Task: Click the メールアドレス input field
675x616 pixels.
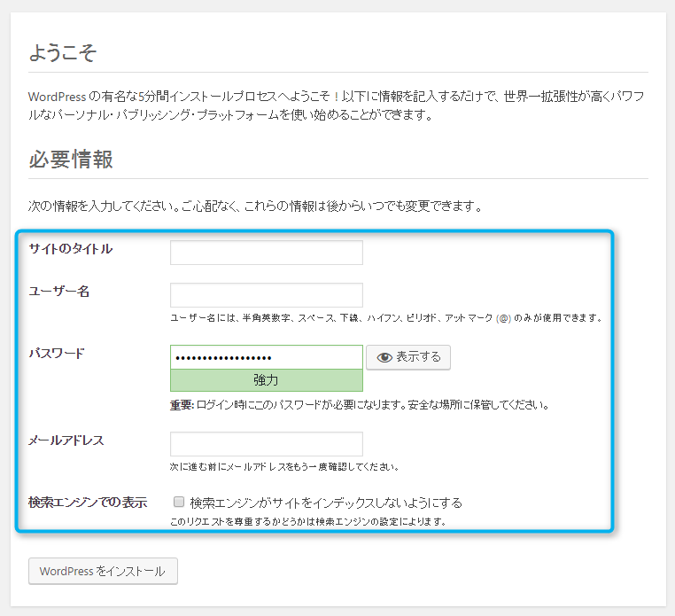Action: [x=267, y=444]
